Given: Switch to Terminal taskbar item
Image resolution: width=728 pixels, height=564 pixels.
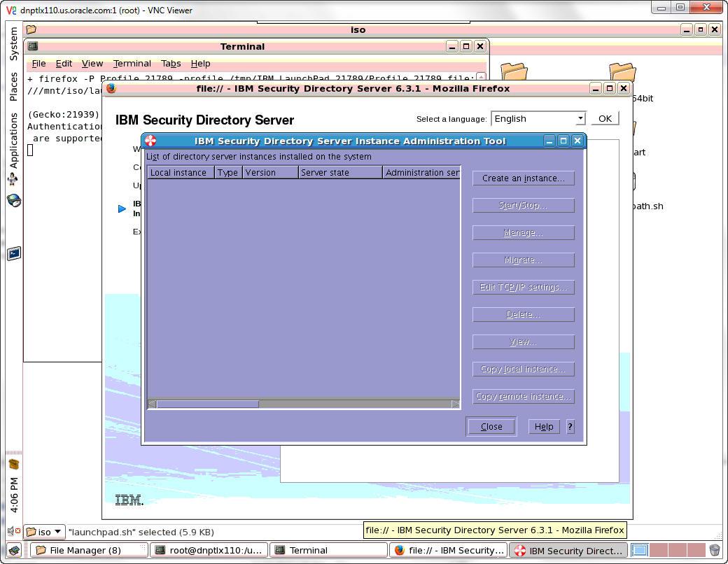Looking at the screenshot, I should pyautogui.click(x=329, y=551).
